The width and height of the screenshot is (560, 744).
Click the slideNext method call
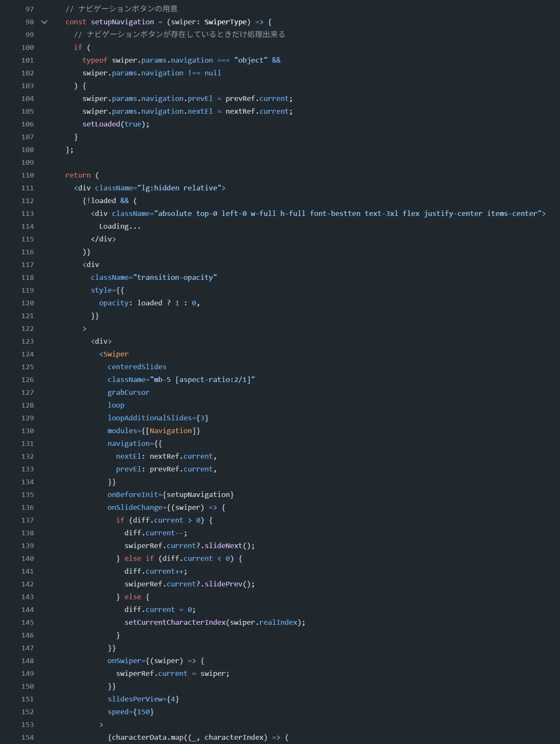pyautogui.click(x=223, y=546)
